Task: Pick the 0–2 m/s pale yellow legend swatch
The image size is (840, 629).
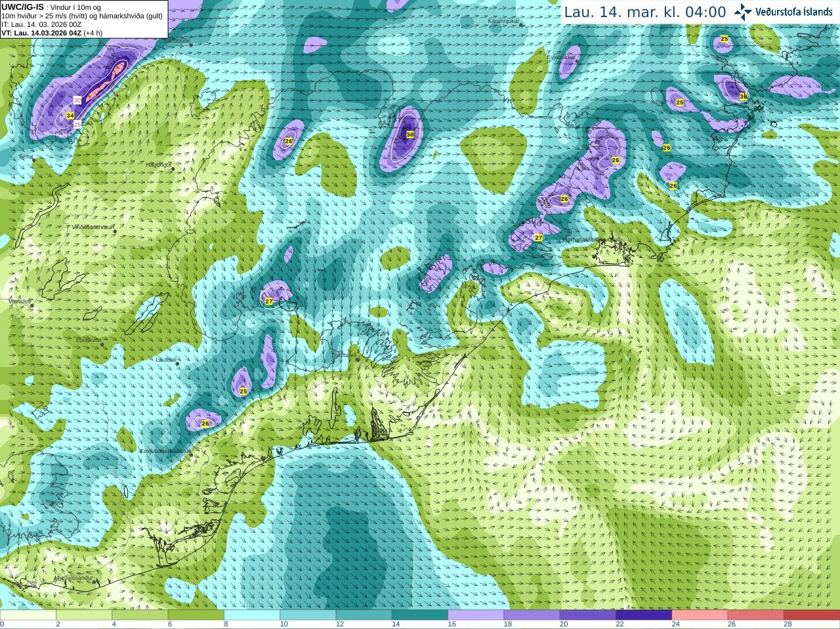Action: [x=28, y=615]
